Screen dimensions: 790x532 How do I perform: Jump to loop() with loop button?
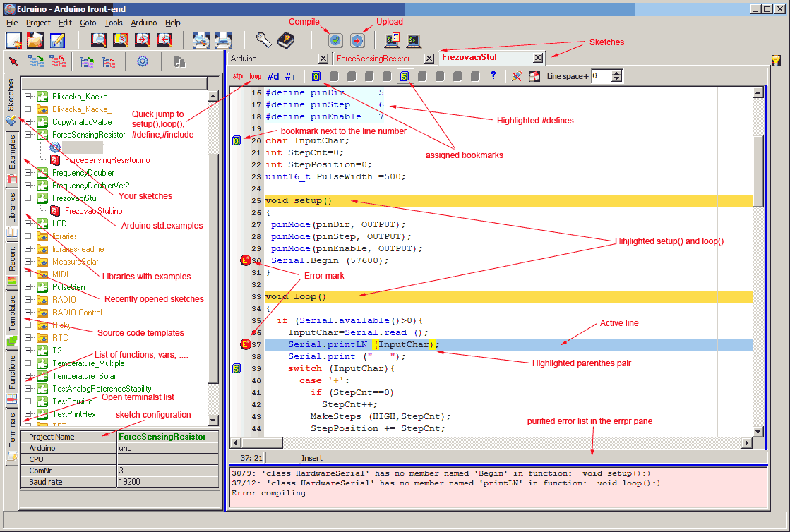(256, 76)
